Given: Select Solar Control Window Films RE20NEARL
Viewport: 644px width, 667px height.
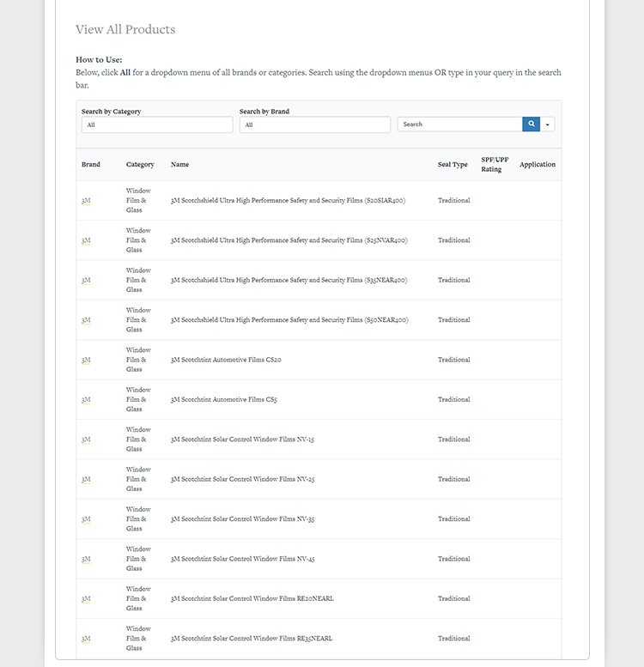Looking at the screenshot, I should pos(252,598).
